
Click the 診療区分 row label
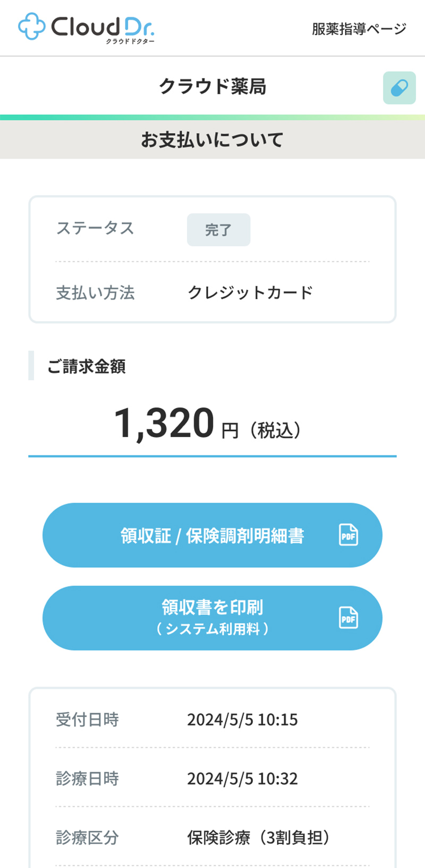click(87, 838)
